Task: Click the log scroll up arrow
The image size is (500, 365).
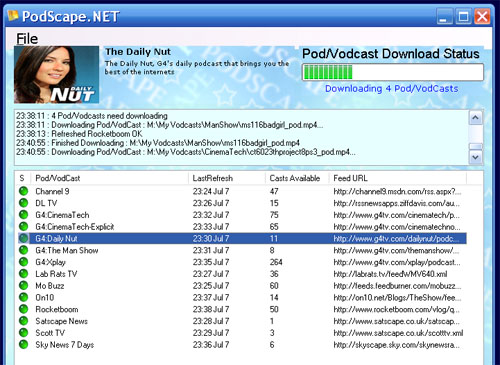Action: (476, 118)
